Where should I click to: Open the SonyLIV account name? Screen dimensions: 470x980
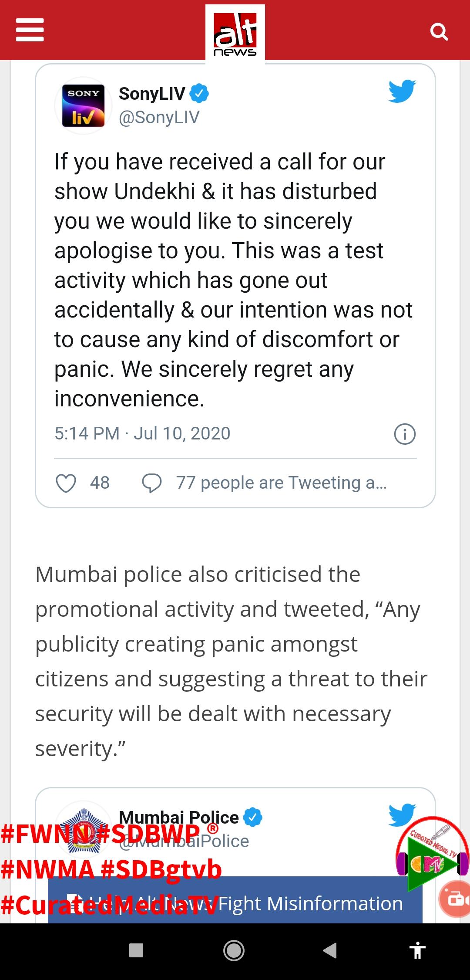point(152,94)
